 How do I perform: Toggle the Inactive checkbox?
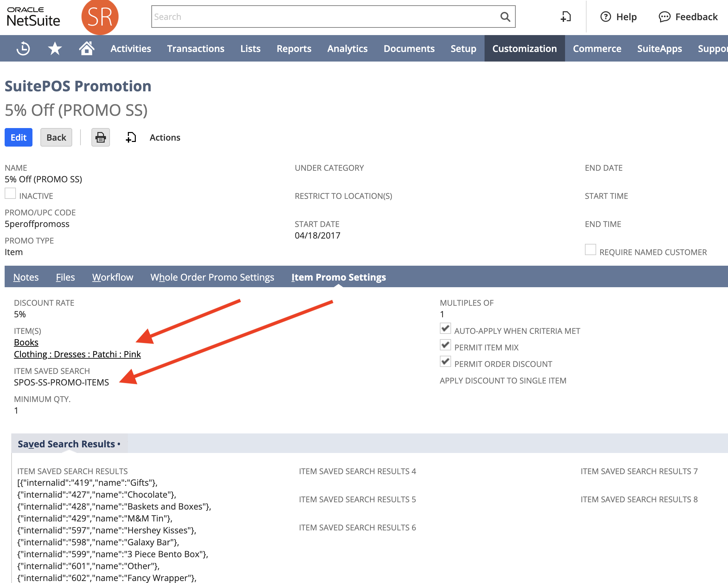(x=10, y=193)
